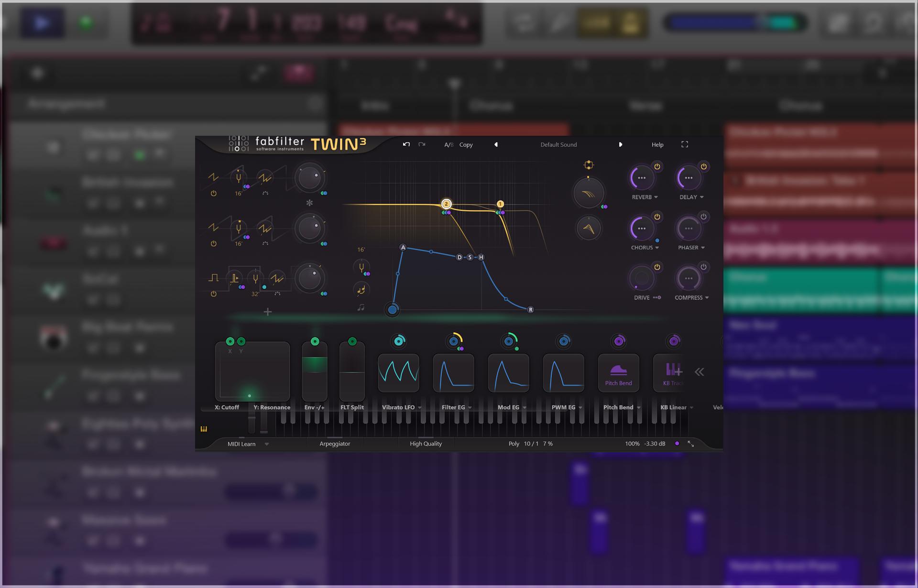This screenshot has width=918, height=588.
Task: Open the CHORUS dropdown menu
Action: click(x=645, y=248)
